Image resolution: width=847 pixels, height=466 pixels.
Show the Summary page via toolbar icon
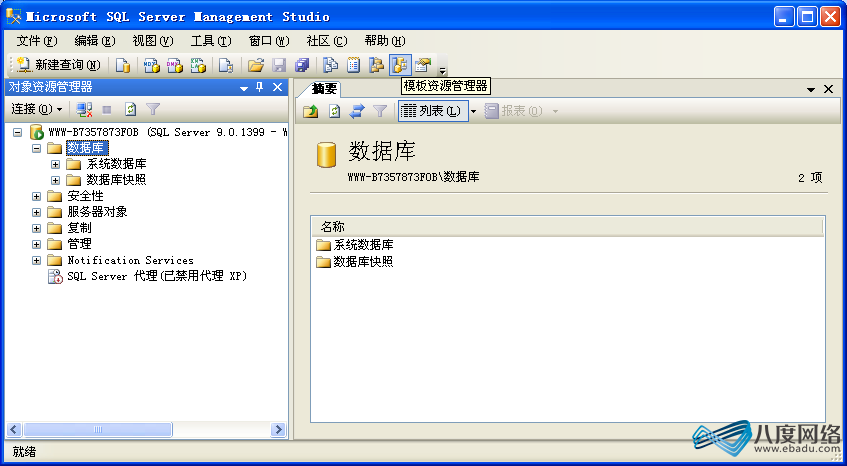pyautogui.click(x=353, y=65)
